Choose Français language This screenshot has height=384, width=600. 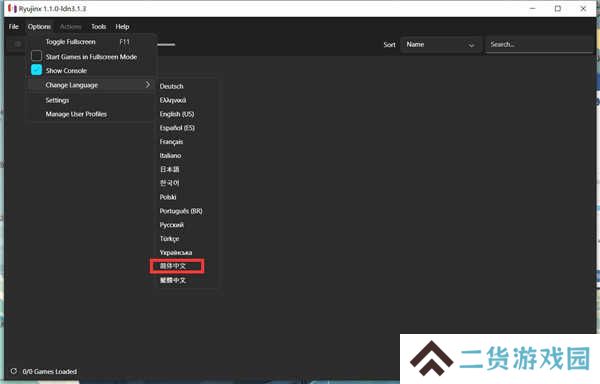coord(171,142)
